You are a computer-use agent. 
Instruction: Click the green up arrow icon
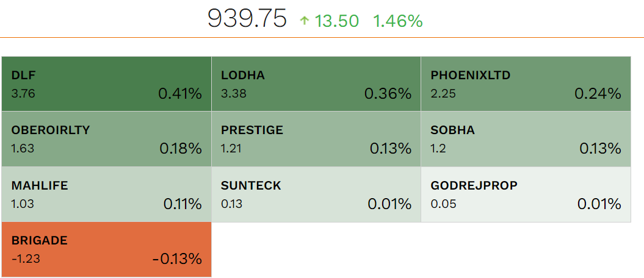coord(305,21)
